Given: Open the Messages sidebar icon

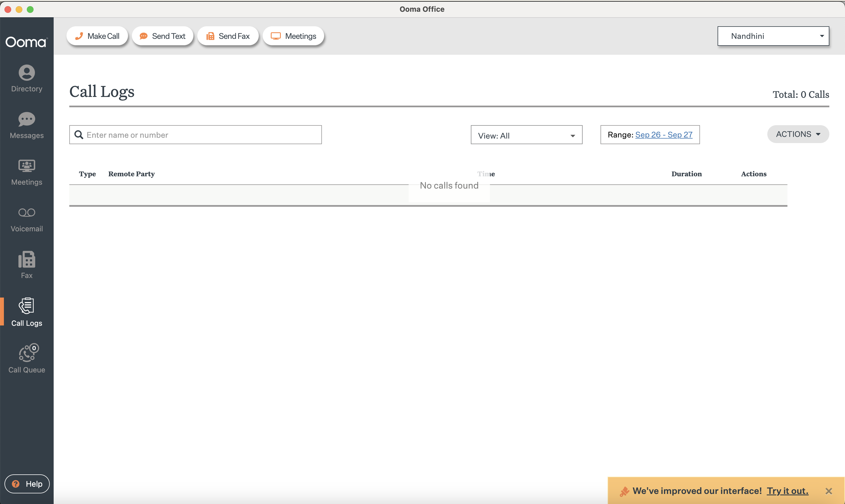Looking at the screenshot, I should (x=27, y=125).
